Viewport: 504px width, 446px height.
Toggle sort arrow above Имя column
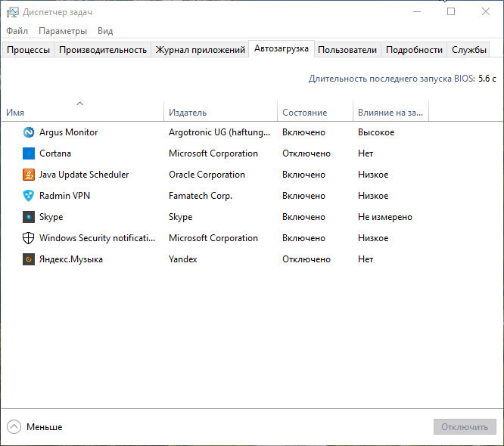[x=80, y=104]
